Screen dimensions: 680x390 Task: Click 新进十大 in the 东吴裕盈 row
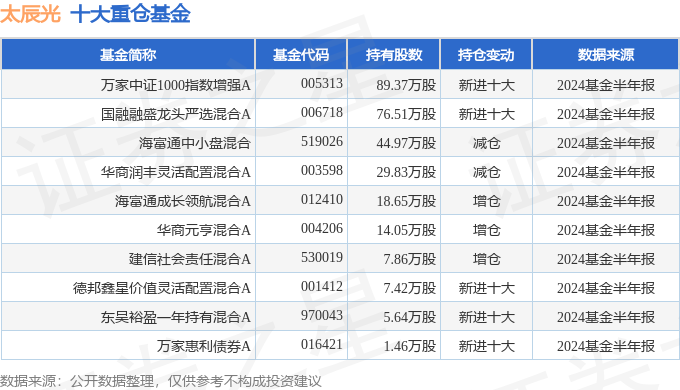[x=487, y=318]
